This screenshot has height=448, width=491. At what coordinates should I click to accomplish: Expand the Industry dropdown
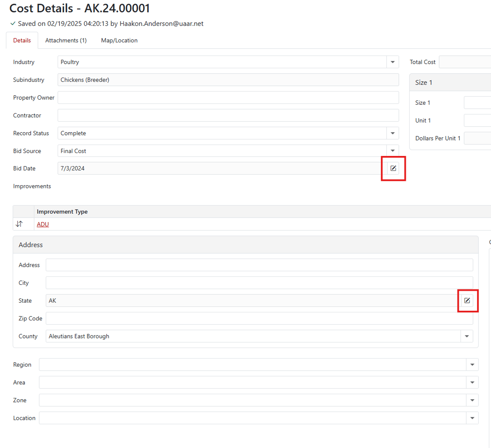392,62
